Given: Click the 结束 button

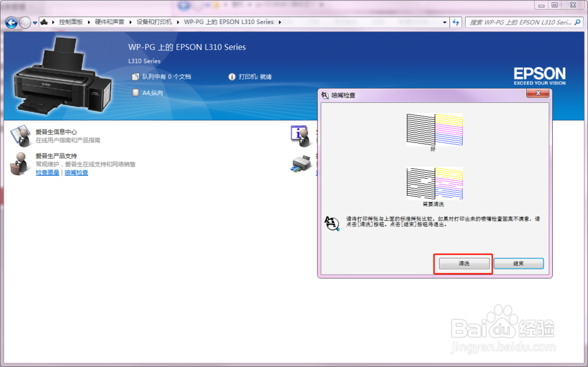Looking at the screenshot, I should point(519,263).
